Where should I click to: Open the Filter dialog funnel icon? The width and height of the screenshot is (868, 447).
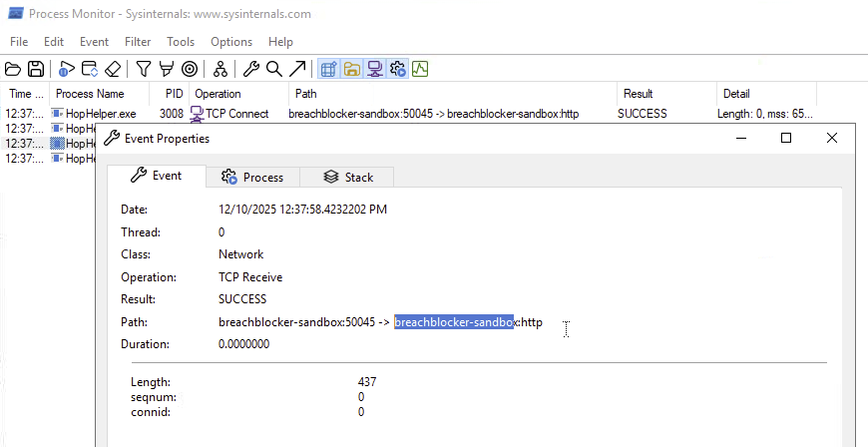(144, 69)
